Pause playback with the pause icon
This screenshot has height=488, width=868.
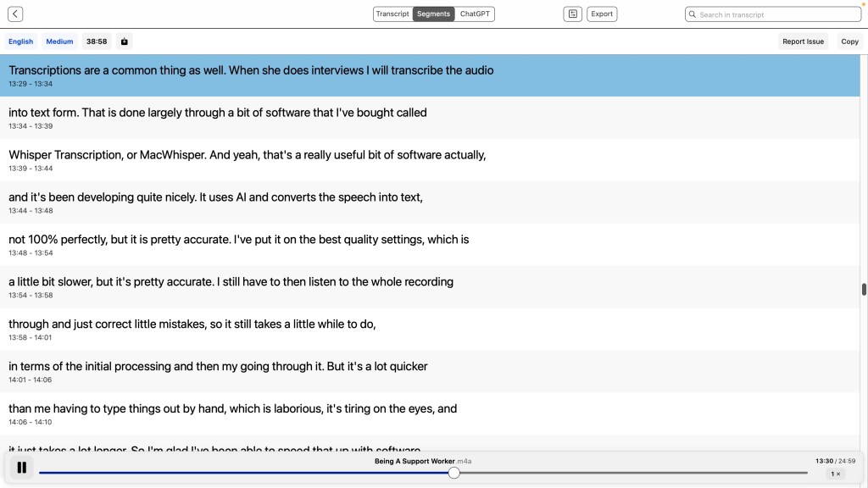[21, 467]
